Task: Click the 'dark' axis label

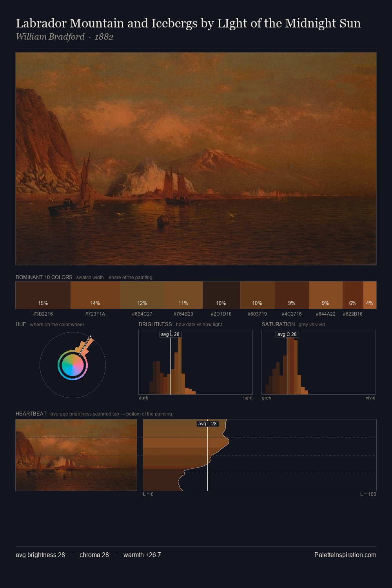Action: 143,398
